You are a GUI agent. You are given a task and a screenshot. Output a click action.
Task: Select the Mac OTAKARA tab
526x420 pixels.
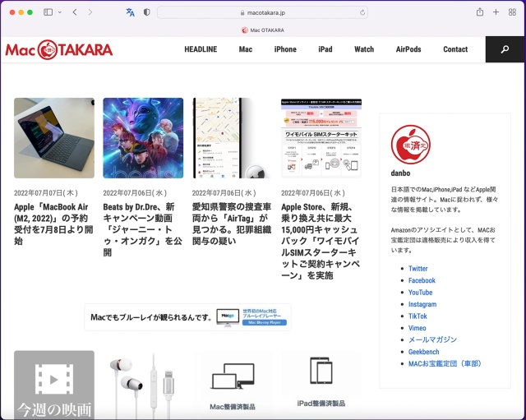[263, 30]
